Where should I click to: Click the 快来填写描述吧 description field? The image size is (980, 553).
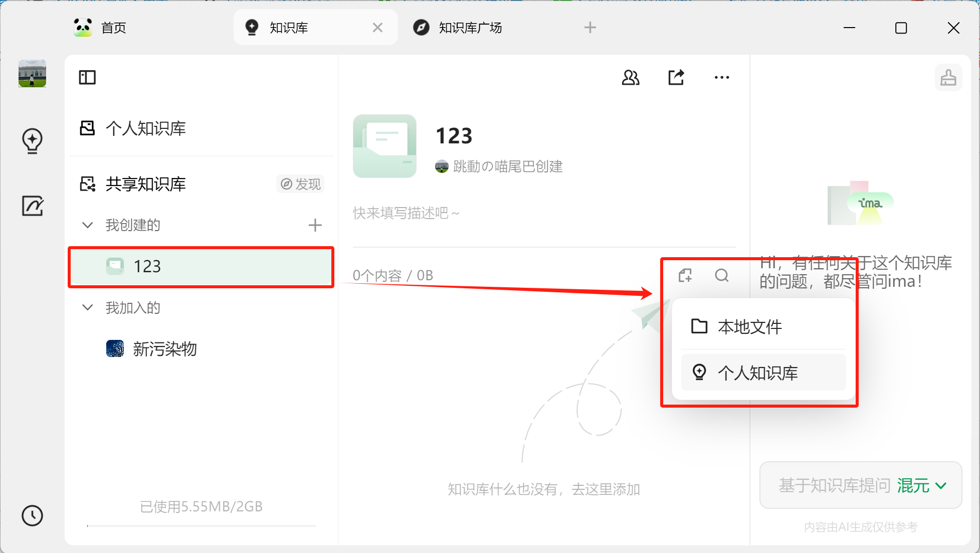tap(406, 213)
